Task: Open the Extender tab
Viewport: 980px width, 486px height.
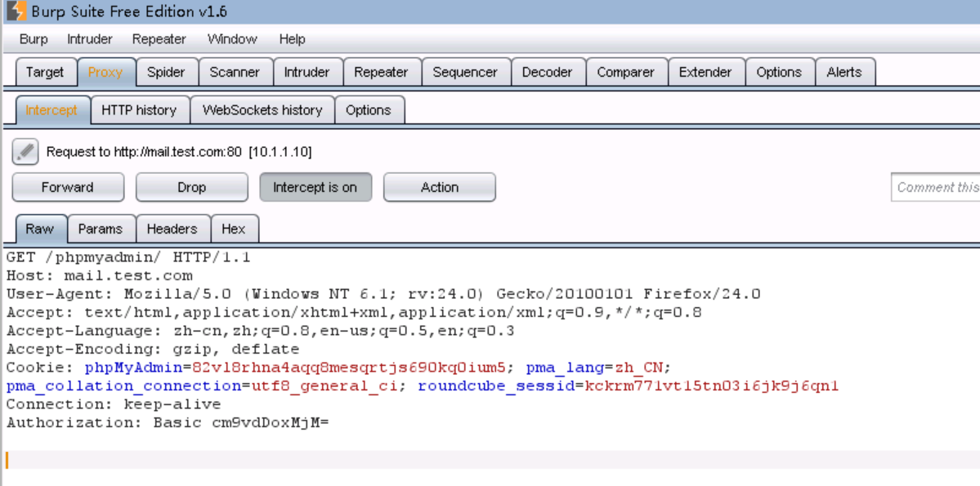Action: point(705,72)
